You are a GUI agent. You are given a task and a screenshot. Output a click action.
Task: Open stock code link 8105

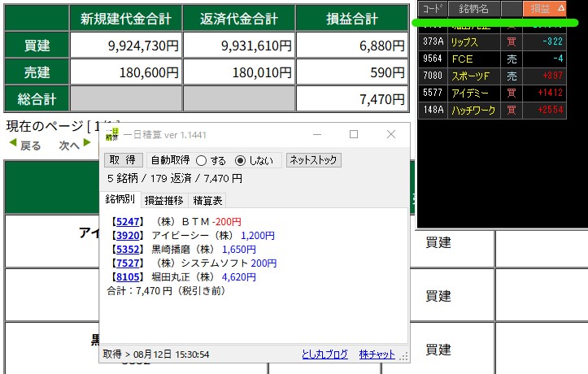pyautogui.click(x=128, y=277)
